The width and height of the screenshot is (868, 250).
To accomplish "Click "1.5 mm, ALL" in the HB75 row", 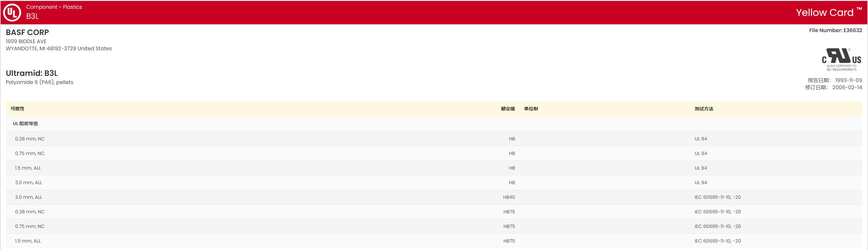I will coord(28,241).
